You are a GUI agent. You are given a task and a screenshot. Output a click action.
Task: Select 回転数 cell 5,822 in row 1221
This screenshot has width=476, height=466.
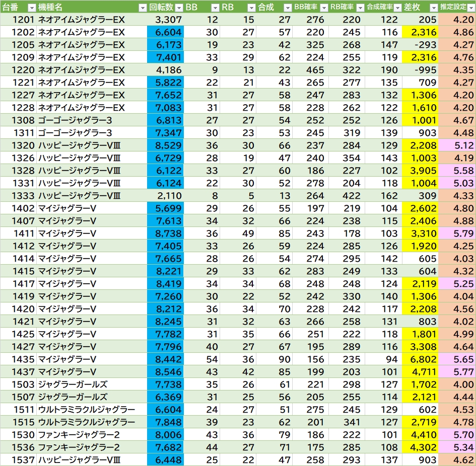tap(165, 83)
